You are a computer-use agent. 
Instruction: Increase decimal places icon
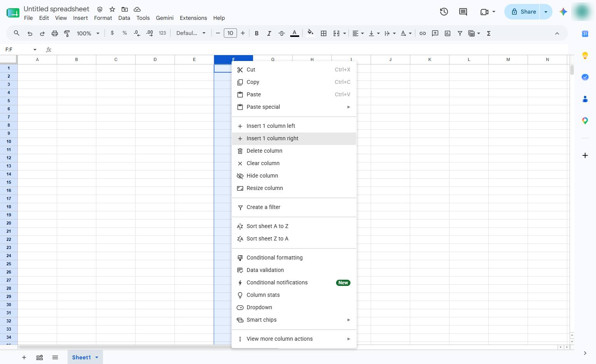pyautogui.click(x=150, y=33)
